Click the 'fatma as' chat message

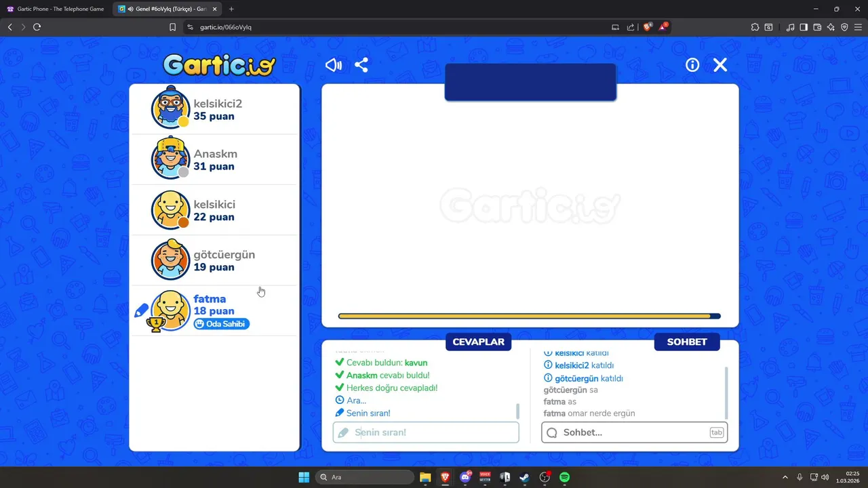(x=560, y=402)
